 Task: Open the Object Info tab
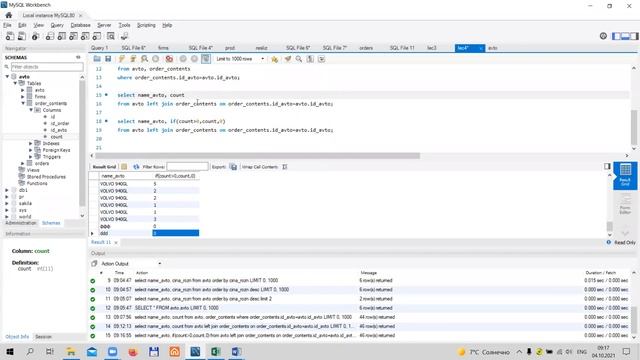(x=17, y=337)
